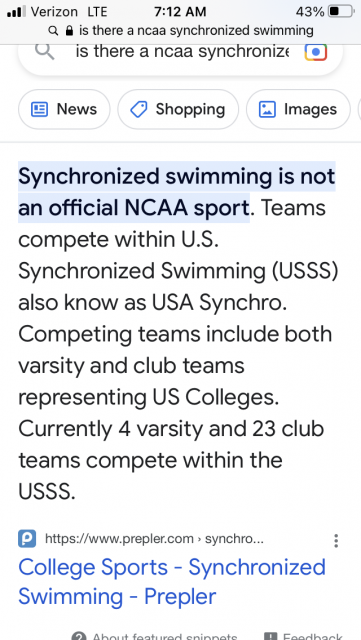Image resolution: width=361 pixels, height=640 pixels.
Task: Open Google Lens camera search icon
Action: click(316, 53)
